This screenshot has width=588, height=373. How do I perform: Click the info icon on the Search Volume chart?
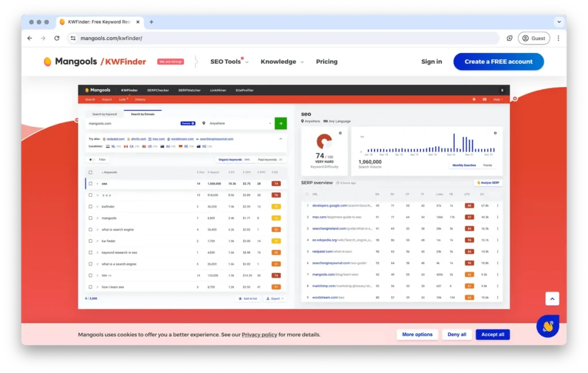click(x=495, y=133)
